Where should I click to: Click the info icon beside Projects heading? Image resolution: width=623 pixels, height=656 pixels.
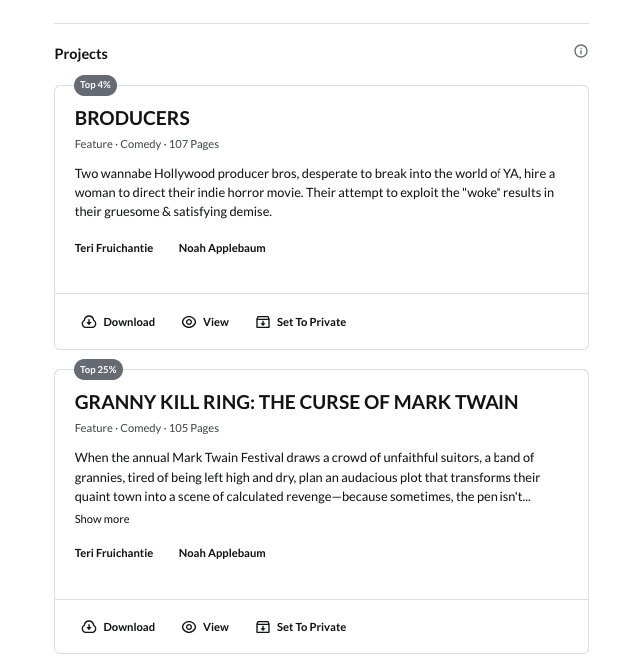pyautogui.click(x=580, y=51)
